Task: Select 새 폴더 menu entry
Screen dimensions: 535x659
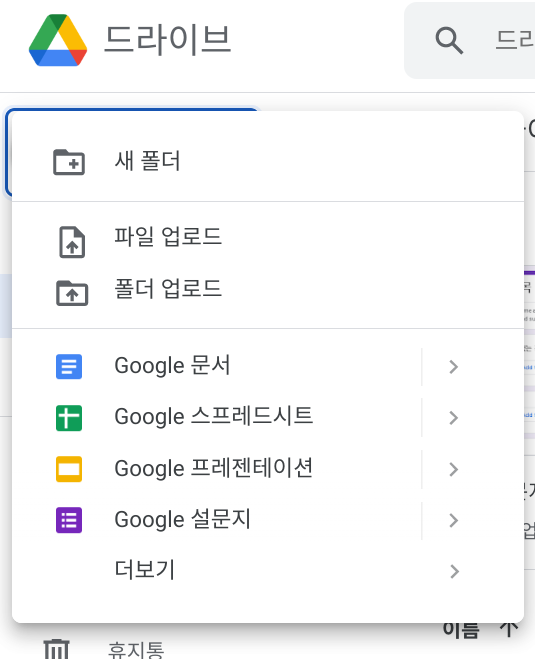Action: coord(268,161)
